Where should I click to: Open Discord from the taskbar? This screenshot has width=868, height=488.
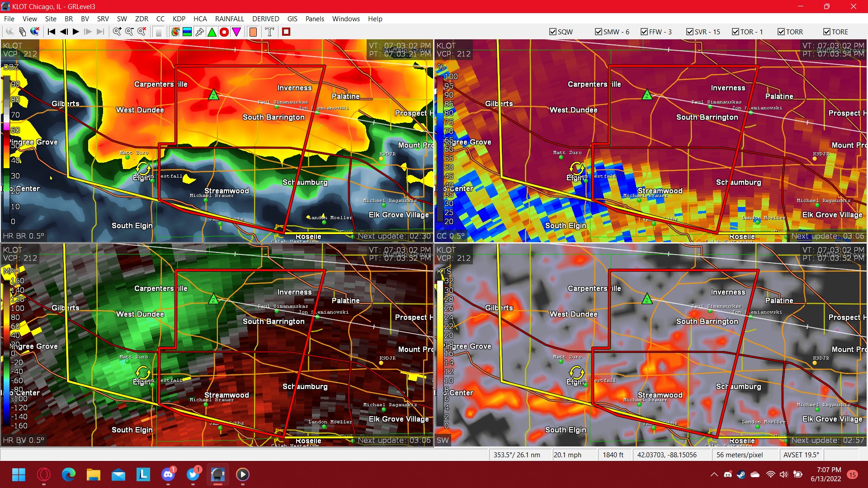168,475
